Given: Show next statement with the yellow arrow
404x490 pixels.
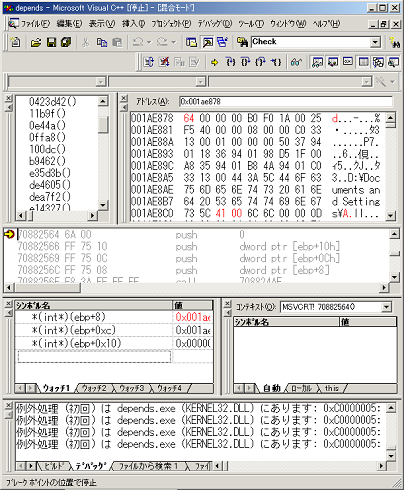Looking at the screenshot, I should click(x=214, y=62).
